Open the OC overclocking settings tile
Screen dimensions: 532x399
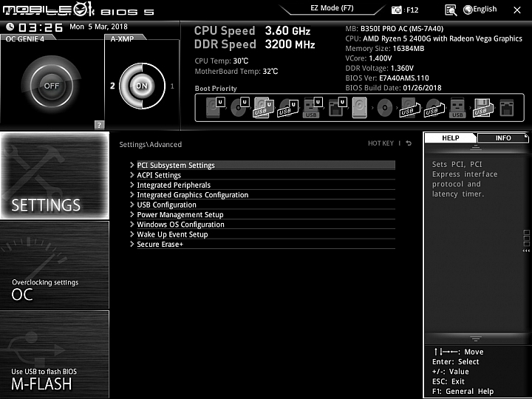(55, 265)
